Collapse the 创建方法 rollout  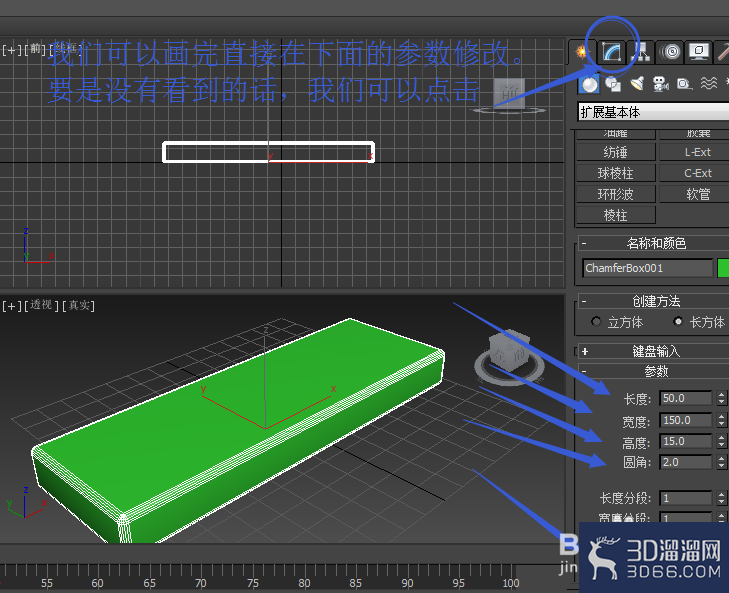654,301
